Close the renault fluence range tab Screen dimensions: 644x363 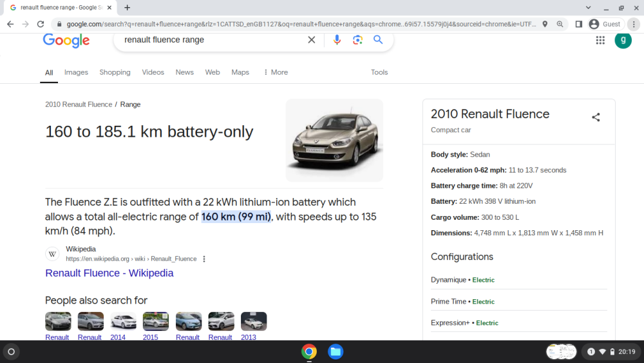pos(109,7)
